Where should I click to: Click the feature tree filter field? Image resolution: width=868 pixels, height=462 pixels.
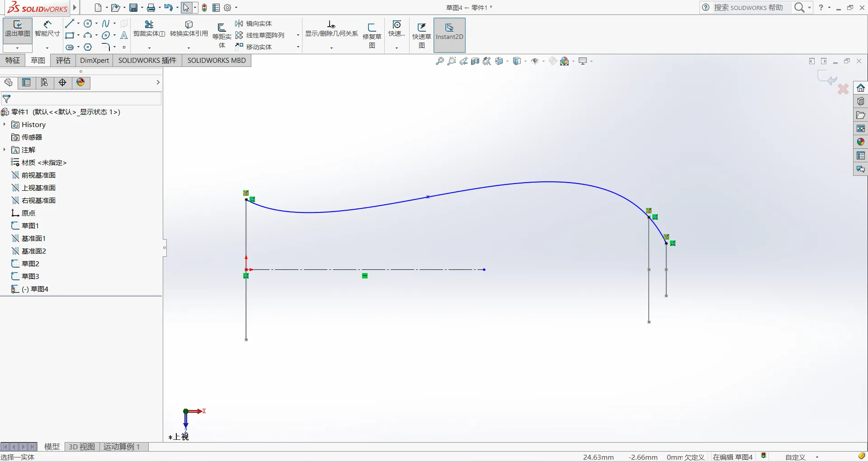click(81, 99)
